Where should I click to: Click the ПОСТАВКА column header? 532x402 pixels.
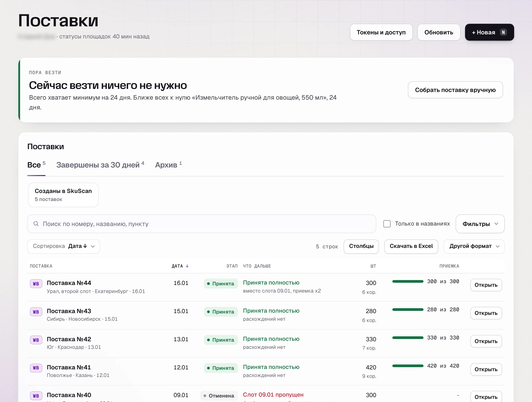click(41, 266)
